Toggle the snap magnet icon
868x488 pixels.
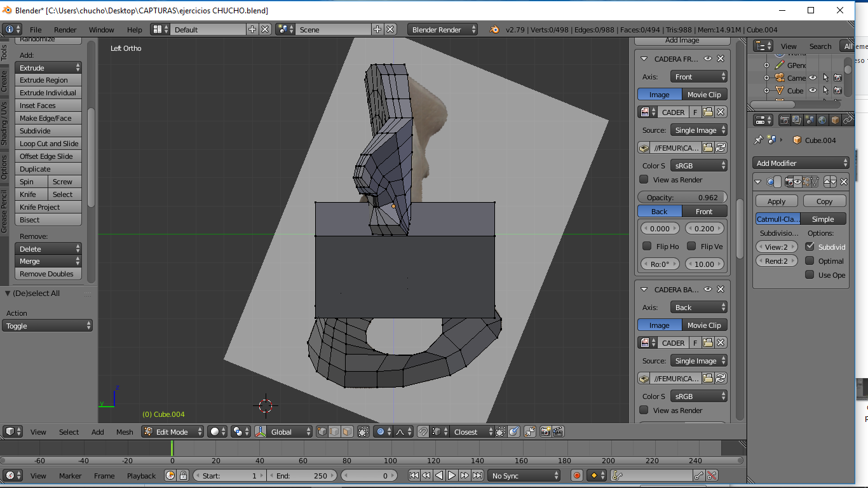point(423,431)
